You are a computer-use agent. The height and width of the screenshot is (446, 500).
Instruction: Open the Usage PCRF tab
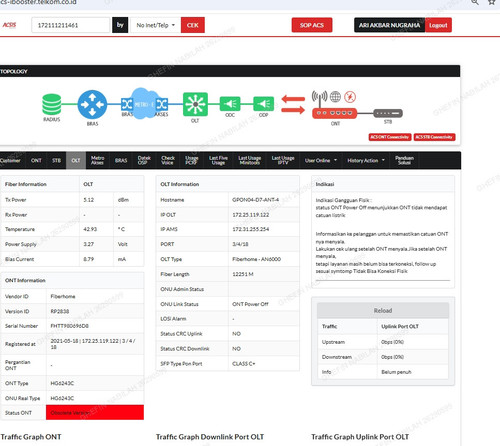(x=192, y=160)
